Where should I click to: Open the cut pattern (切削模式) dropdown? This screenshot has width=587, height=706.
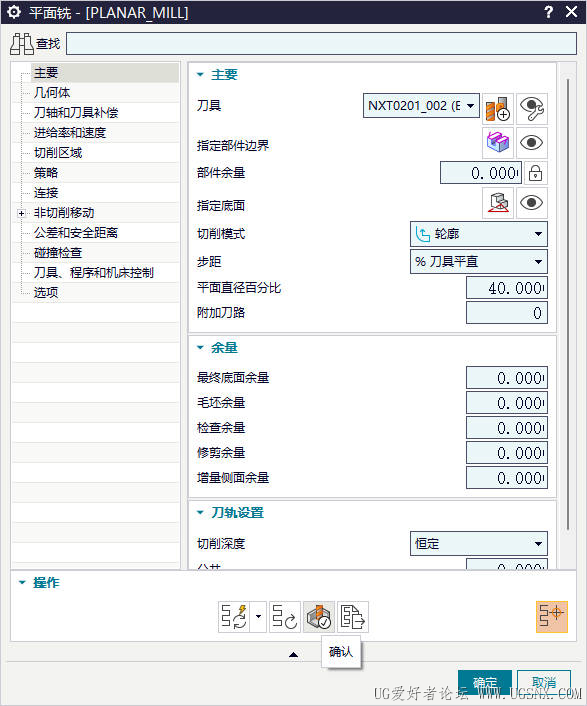click(479, 234)
